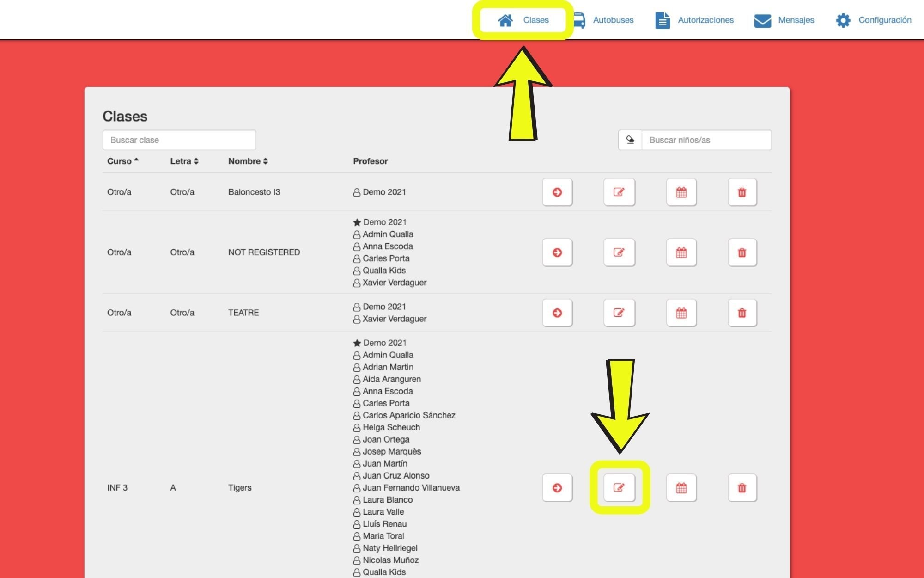Focus the Buscar clase search field
This screenshot has width=924, height=578.
179,140
